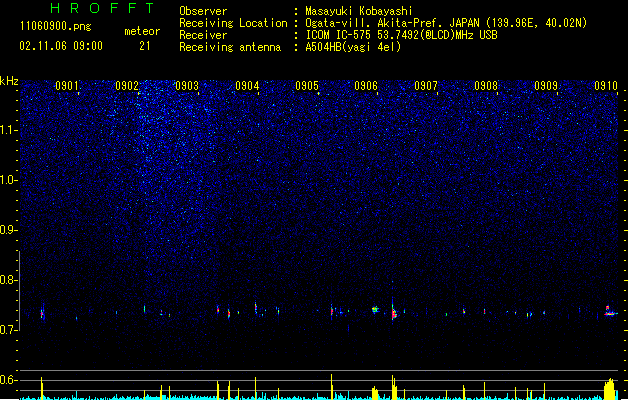Click the 0906 time marker

click(x=366, y=85)
